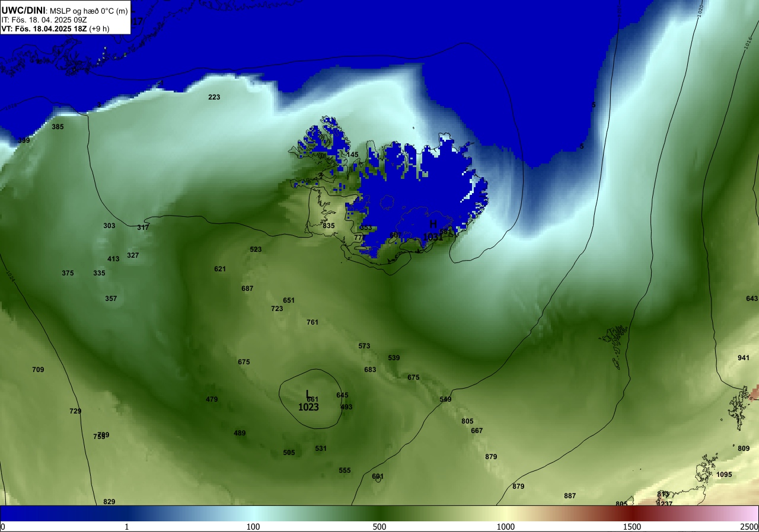Click the height value 1237
759x532 pixels.
pos(665,504)
